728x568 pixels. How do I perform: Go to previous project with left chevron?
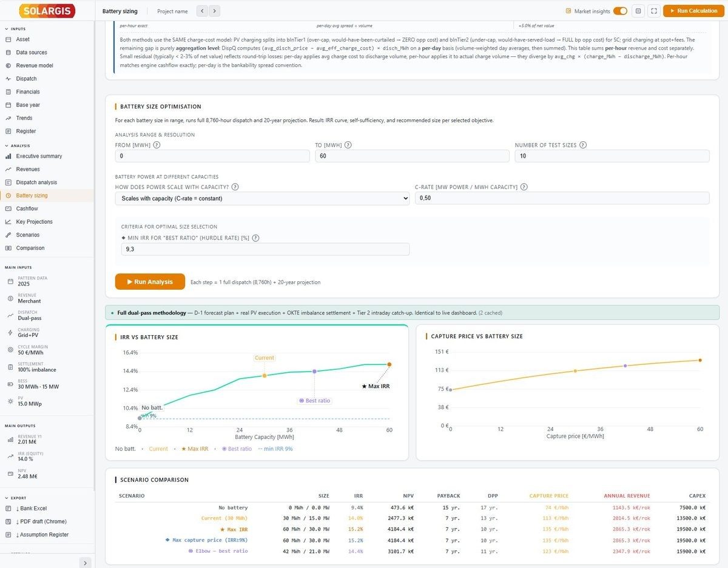tap(202, 11)
